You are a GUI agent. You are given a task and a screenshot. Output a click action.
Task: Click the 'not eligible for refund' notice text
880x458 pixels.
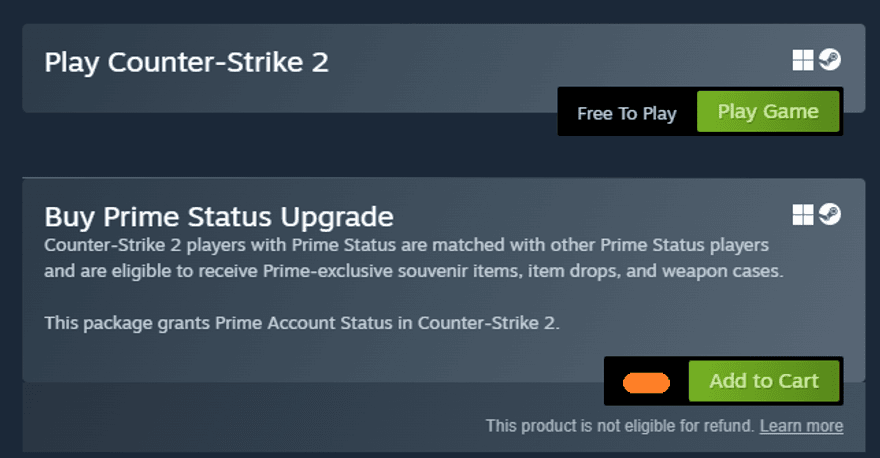pos(620,426)
